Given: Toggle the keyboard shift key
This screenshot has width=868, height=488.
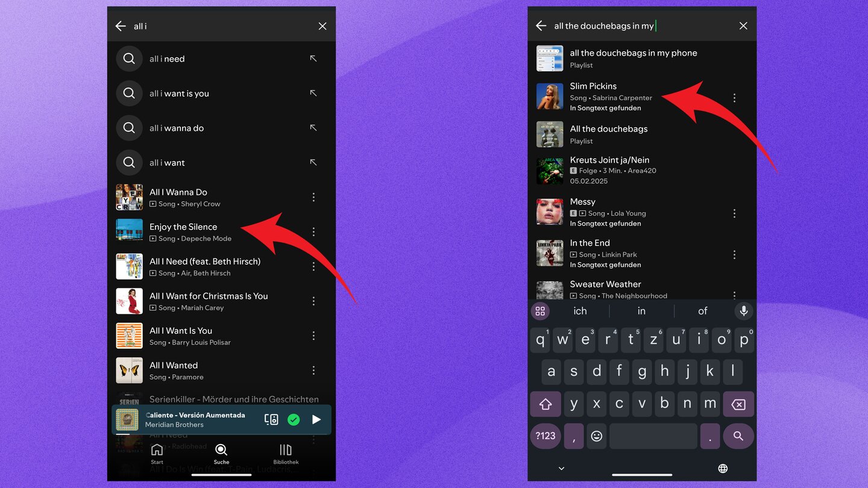Looking at the screenshot, I should (x=546, y=404).
